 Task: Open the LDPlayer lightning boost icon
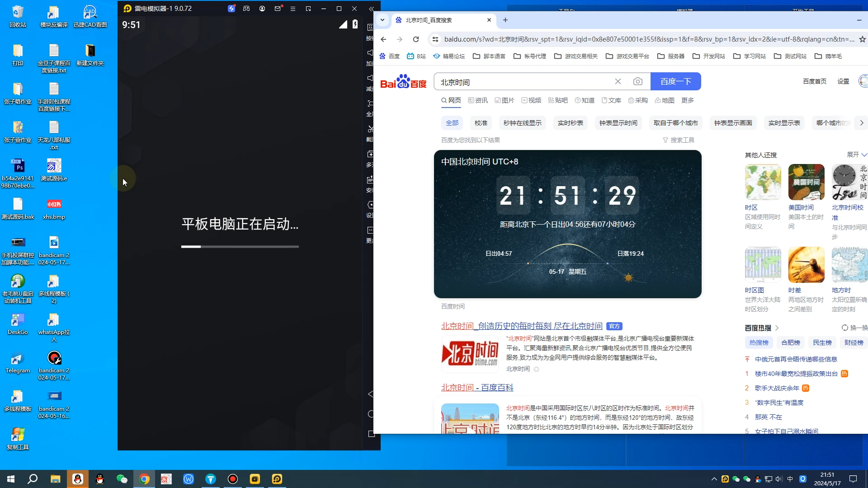click(x=231, y=9)
